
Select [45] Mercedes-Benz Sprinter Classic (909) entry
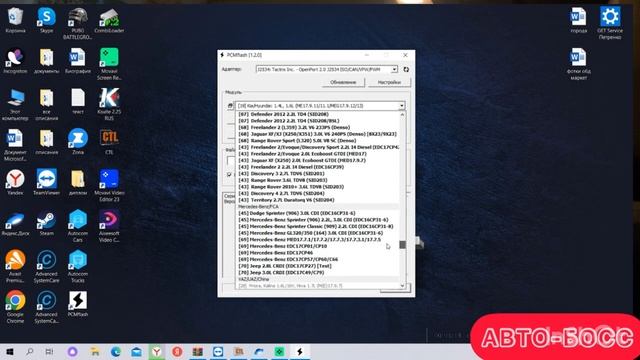coord(316,226)
